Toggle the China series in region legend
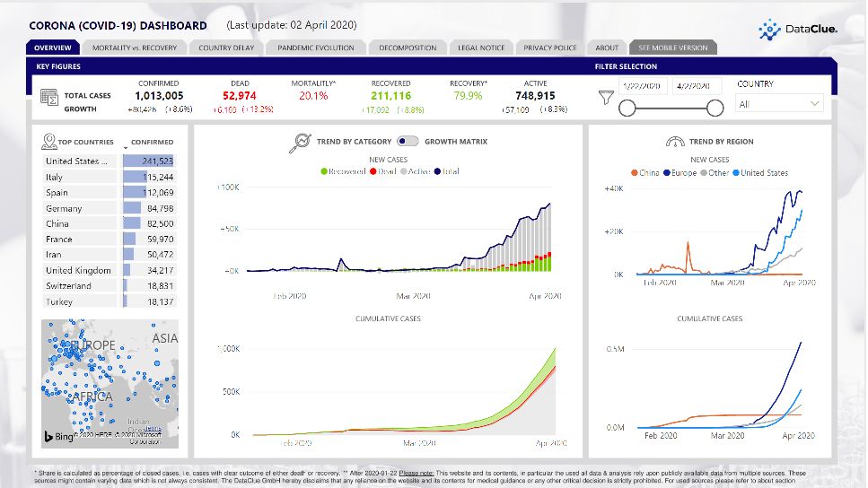 (x=634, y=173)
